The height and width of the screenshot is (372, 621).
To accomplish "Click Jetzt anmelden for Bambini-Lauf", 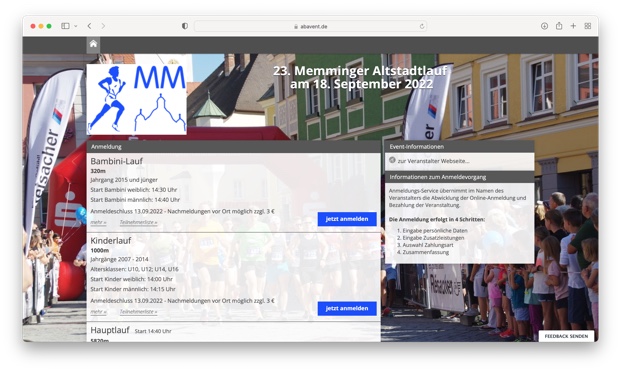I will pyautogui.click(x=347, y=219).
